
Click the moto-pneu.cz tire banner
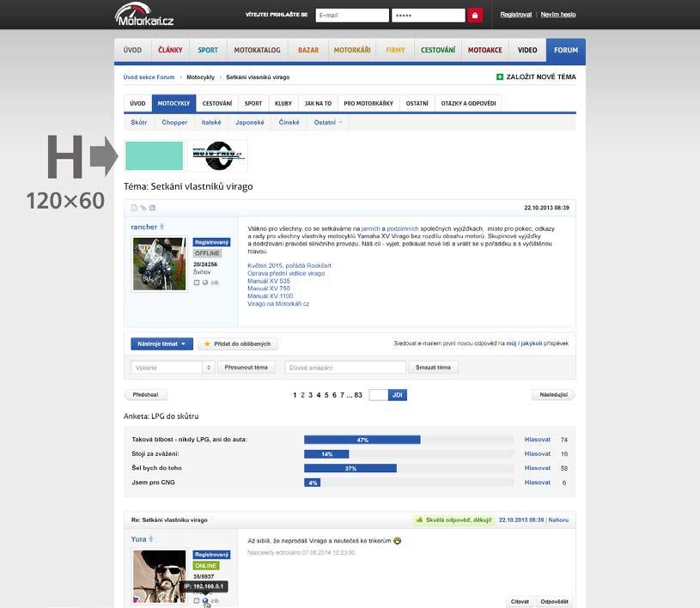point(218,155)
